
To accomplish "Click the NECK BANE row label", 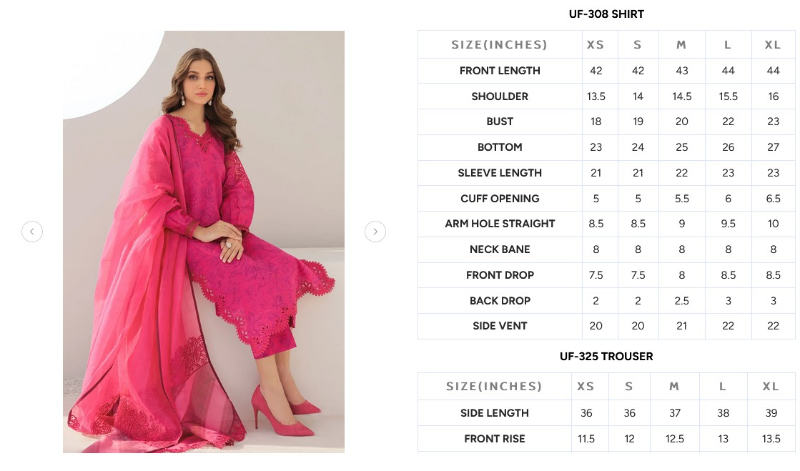I will click(499, 250).
